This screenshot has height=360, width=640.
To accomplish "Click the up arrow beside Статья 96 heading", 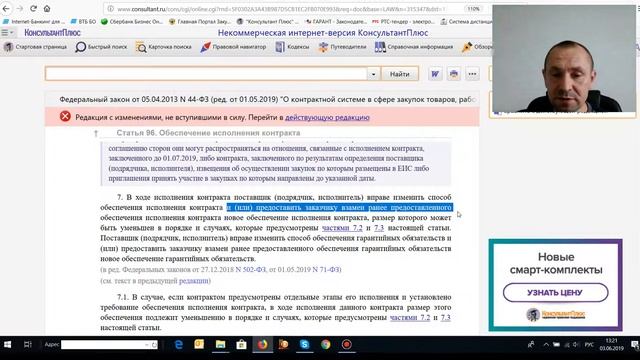I will point(96,133).
